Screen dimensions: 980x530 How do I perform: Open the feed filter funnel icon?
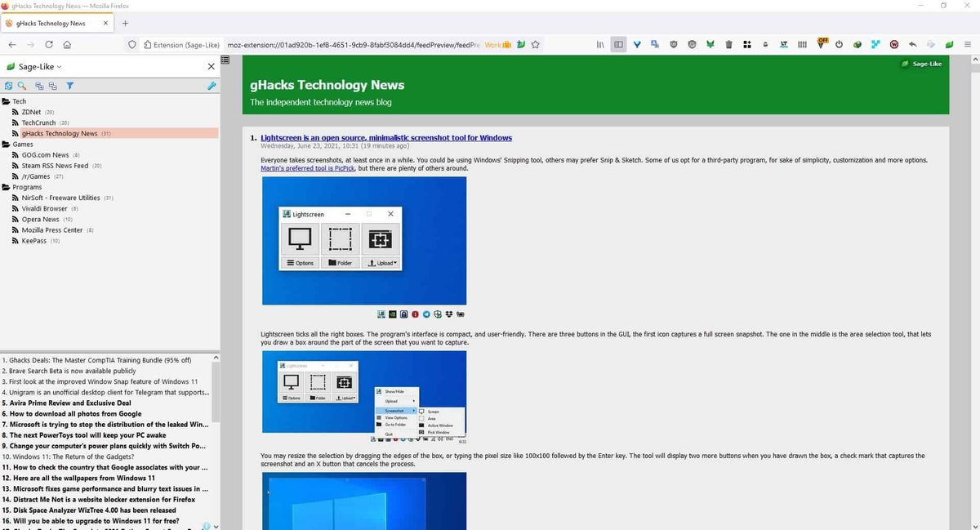[70, 85]
